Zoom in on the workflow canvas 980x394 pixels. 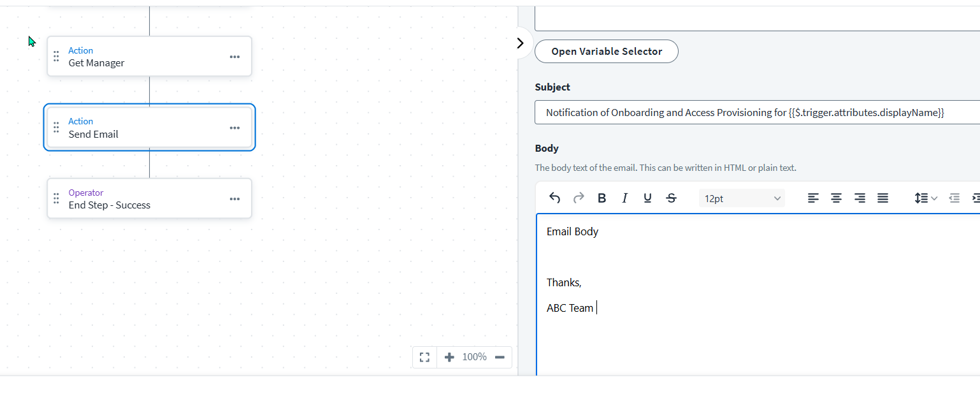pyautogui.click(x=449, y=357)
